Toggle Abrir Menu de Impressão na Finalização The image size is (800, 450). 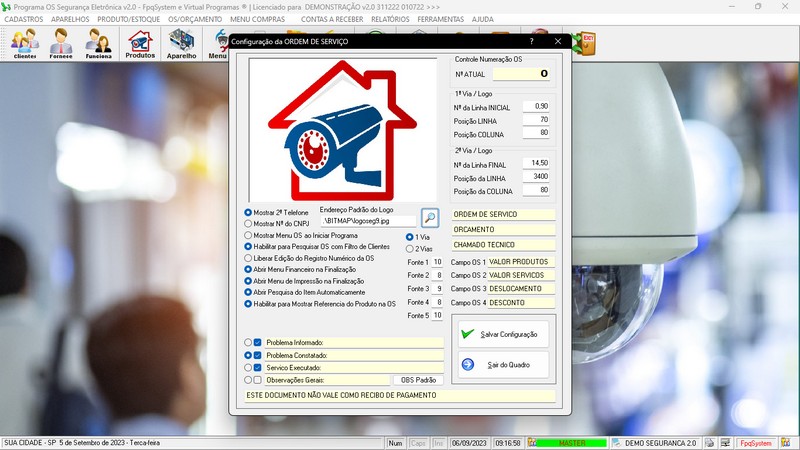coord(248,281)
